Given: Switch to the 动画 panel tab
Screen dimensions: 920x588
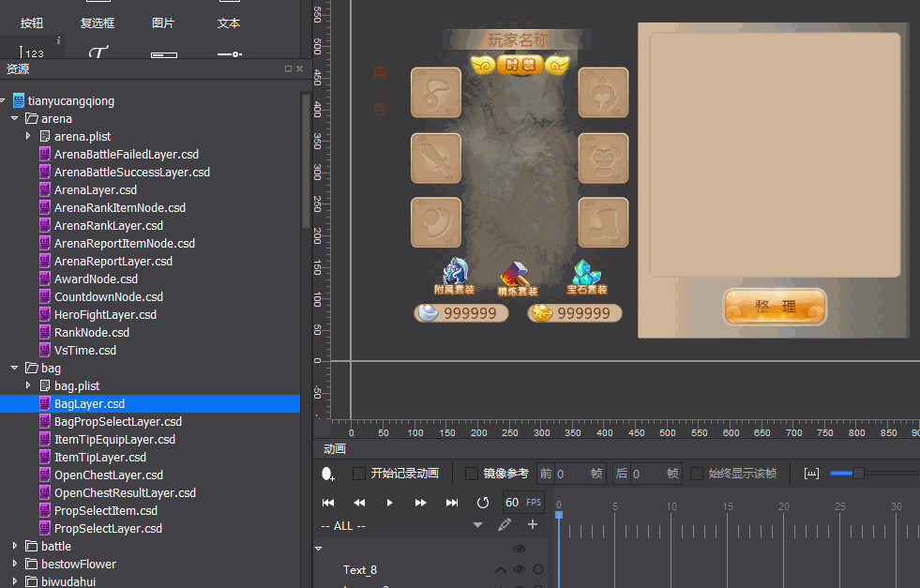Looking at the screenshot, I should click(334, 449).
